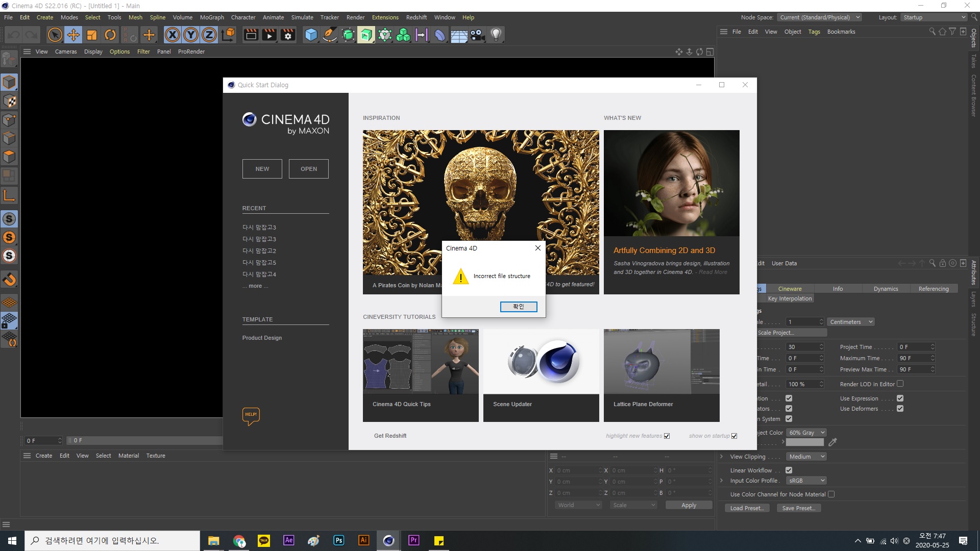This screenshot has width=980, height=551.
Task: Open the 60% Gray color dropdown
Action: pos(806,433)
